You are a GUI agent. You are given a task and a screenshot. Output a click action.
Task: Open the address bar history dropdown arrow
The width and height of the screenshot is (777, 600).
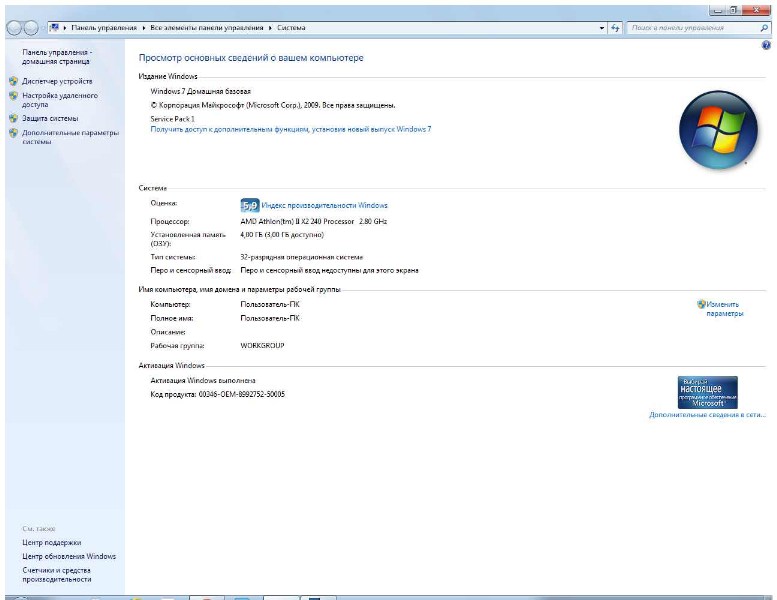[602, 28]
